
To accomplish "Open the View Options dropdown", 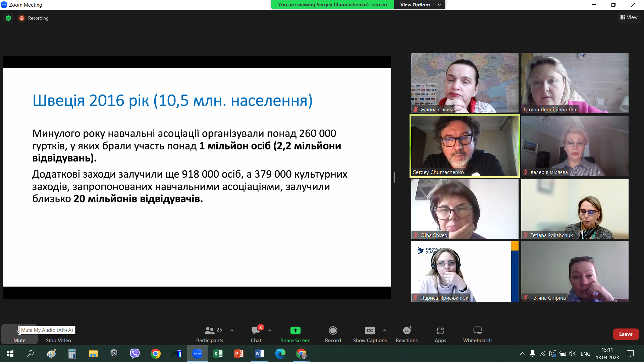I will [x=419, y=5].
